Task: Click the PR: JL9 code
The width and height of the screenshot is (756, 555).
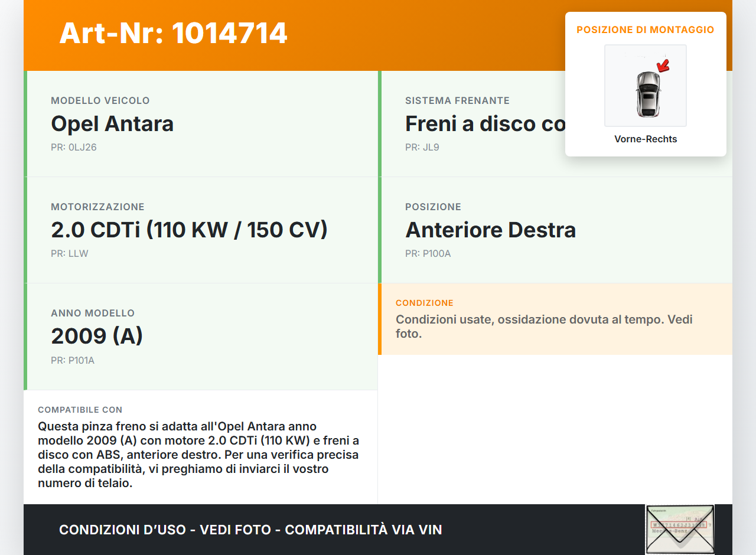Action: [422, 148]
